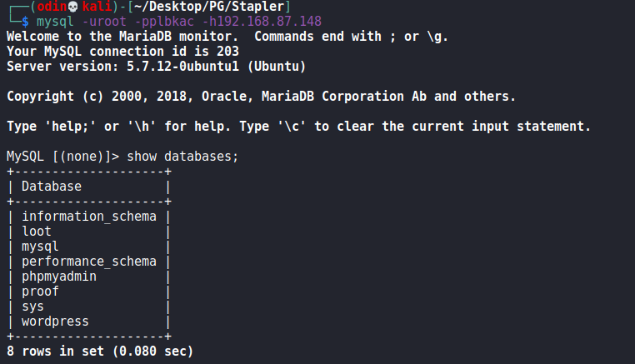Screen dimensions: 635x364
Task: Click the mysql command word
Action: pyautogui.click(x=55, y=22)
